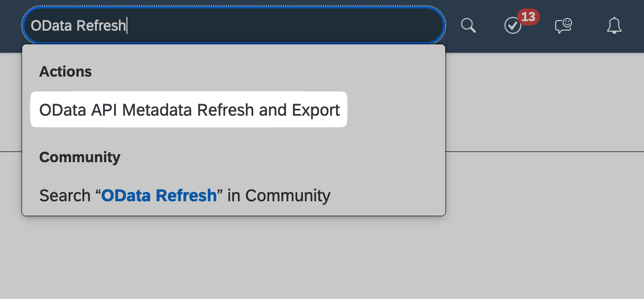Open the To-Do checkmark icon
This screenshot has height=299, width=644.
click(513, 25)
